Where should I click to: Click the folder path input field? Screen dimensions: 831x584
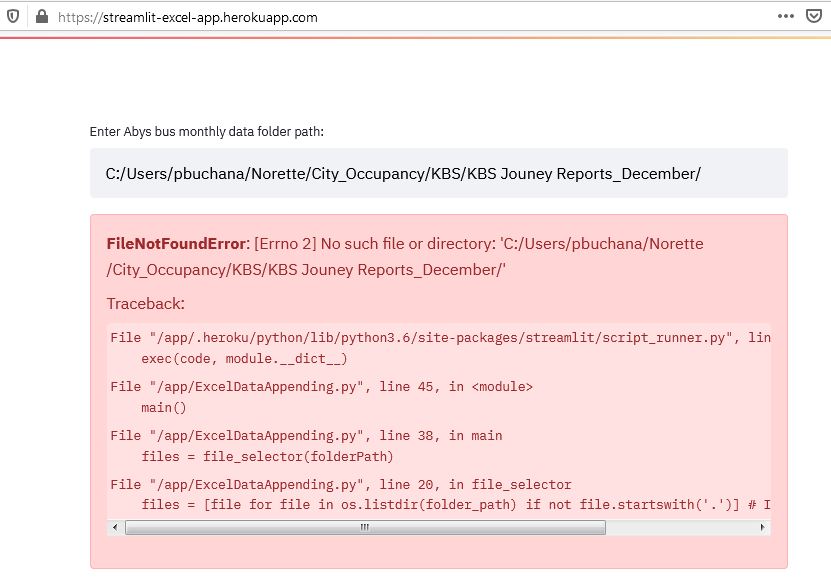click(x=438, y=173)
